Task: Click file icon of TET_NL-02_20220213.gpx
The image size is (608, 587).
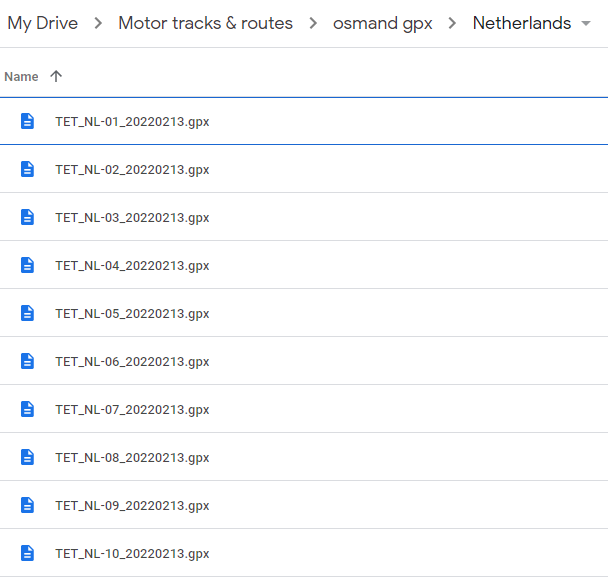Action: [x=27, y=169]
